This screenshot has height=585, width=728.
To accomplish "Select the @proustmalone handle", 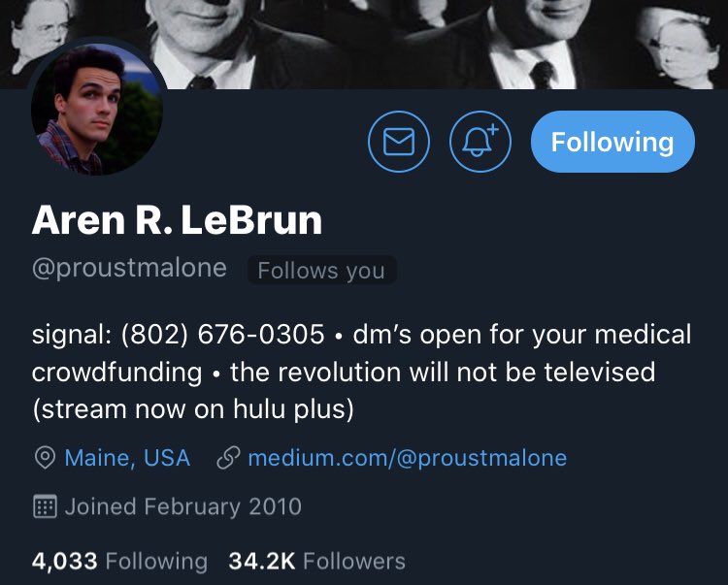I will (129, 269).
